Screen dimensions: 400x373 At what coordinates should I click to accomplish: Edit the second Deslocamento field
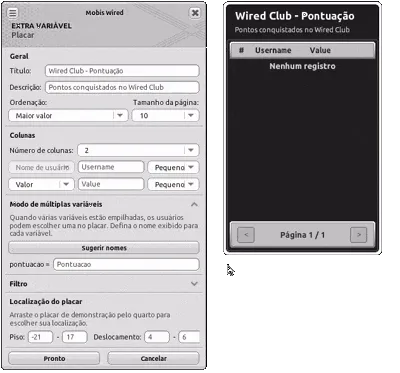(189, 337)
